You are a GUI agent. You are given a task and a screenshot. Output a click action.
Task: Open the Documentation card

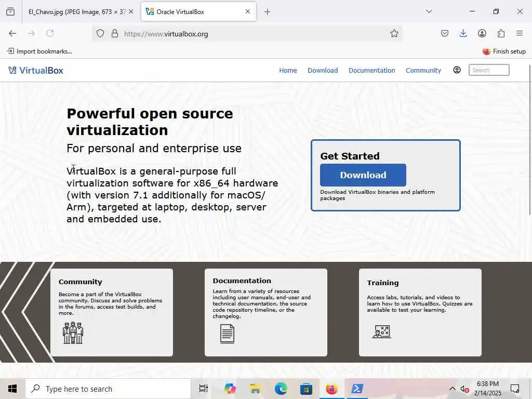point(266,312)
